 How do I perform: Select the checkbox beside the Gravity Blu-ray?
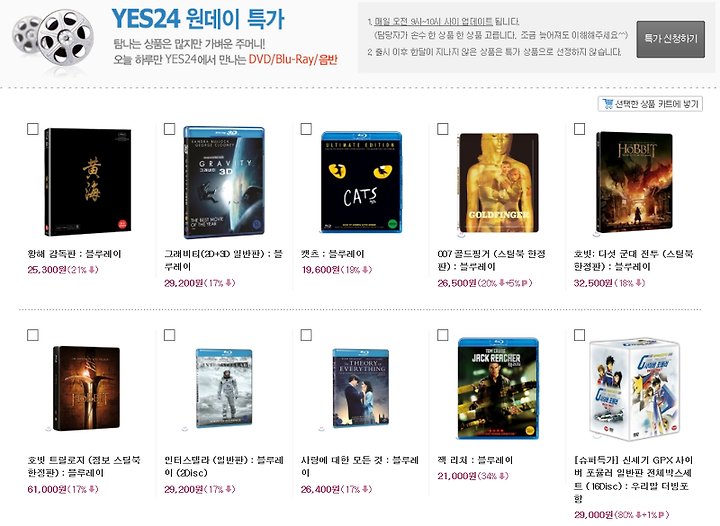coord(169,129)
